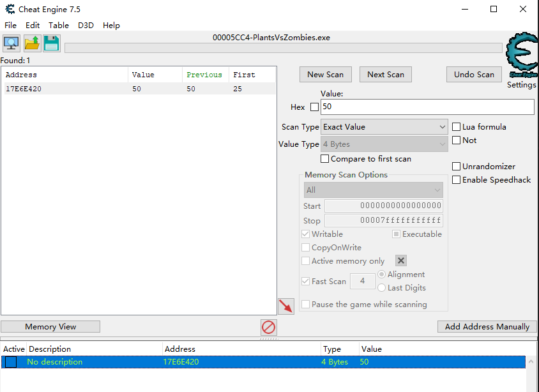Image resolution: width=539 pixels, height=392 pixels.
Task: Click the address list scrollbar up arrow
Action: (x=531, y=361)
